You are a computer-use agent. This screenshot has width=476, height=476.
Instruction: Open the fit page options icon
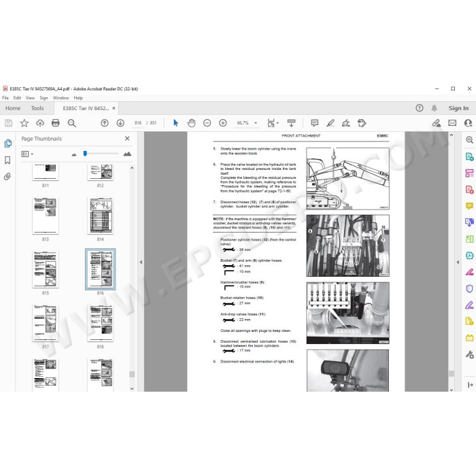click(273, 123)
